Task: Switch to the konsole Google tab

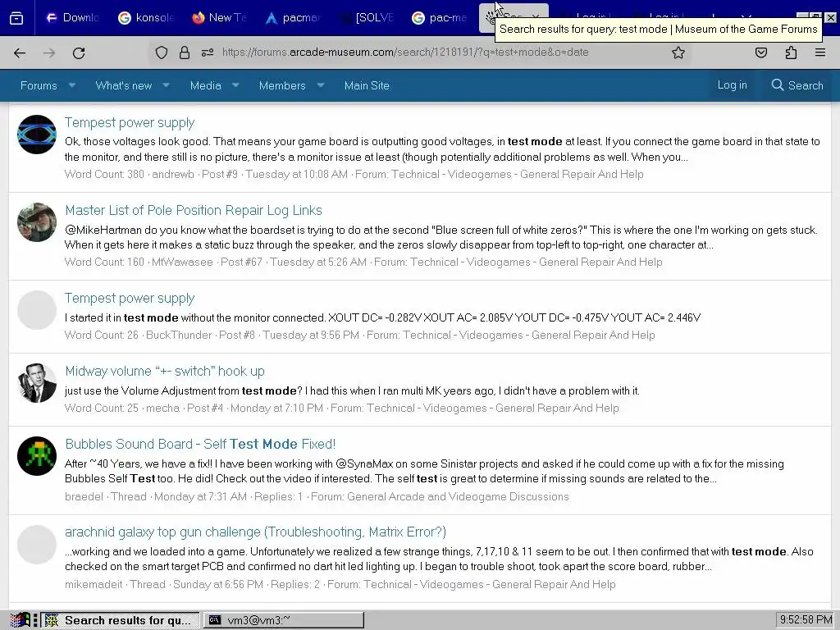Action: click(x=146, y=18)
